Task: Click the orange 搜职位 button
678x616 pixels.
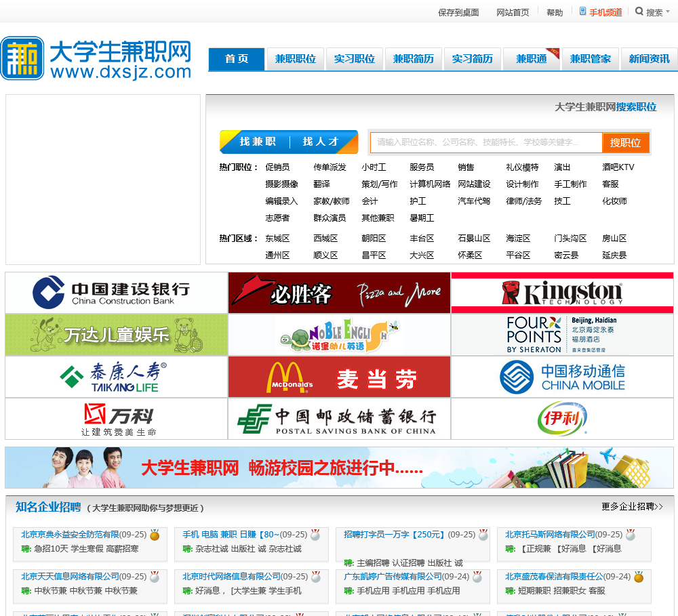Action: coord(625,143)
